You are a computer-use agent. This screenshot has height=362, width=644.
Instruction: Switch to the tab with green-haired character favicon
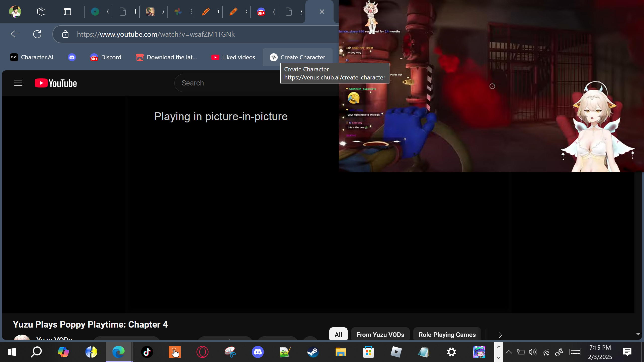coord(150,12)
